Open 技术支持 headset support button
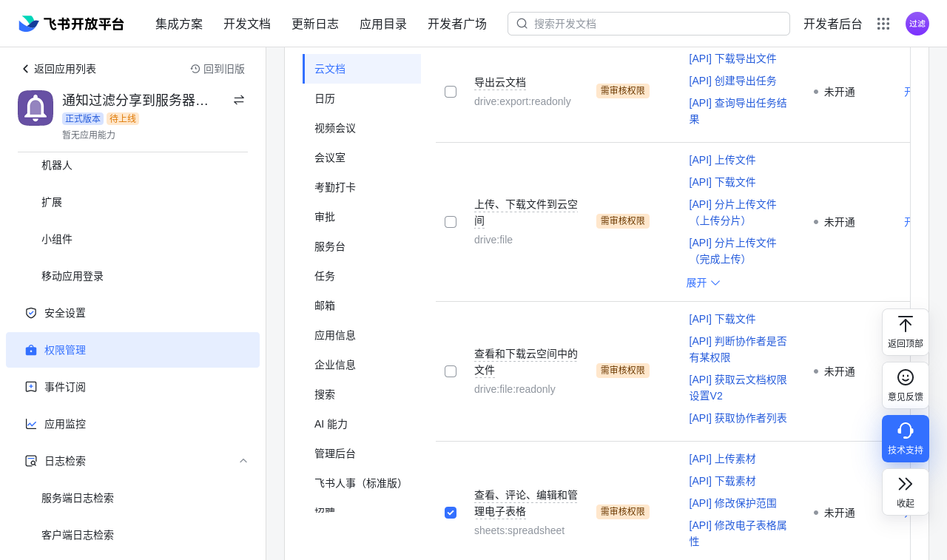Image resolution: width=947 pixels, height=560 pixels. point(906,439)
